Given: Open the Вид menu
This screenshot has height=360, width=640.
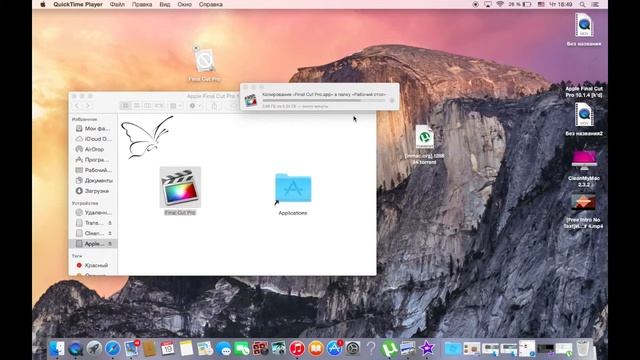Looking at the screenshot, I should click(164, 4).
